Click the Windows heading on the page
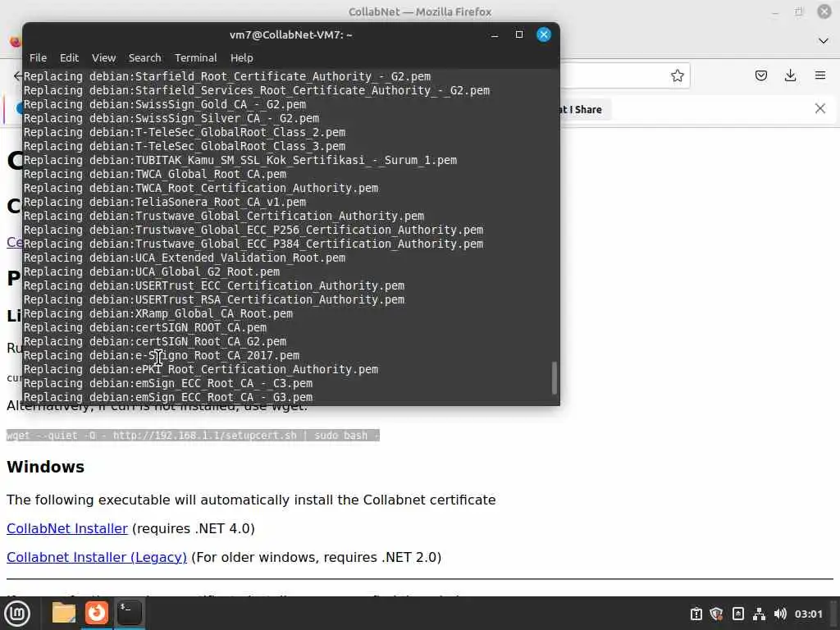This screenshot has height=630, width=840. (46, 467)
